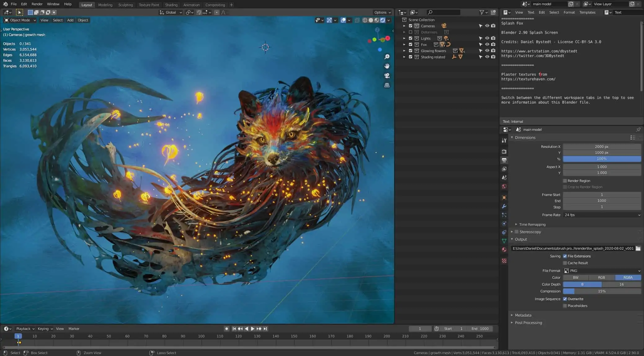Open the Render menu in the top bar
Screen dimensions: 644x356
click(x=37, y=4)
